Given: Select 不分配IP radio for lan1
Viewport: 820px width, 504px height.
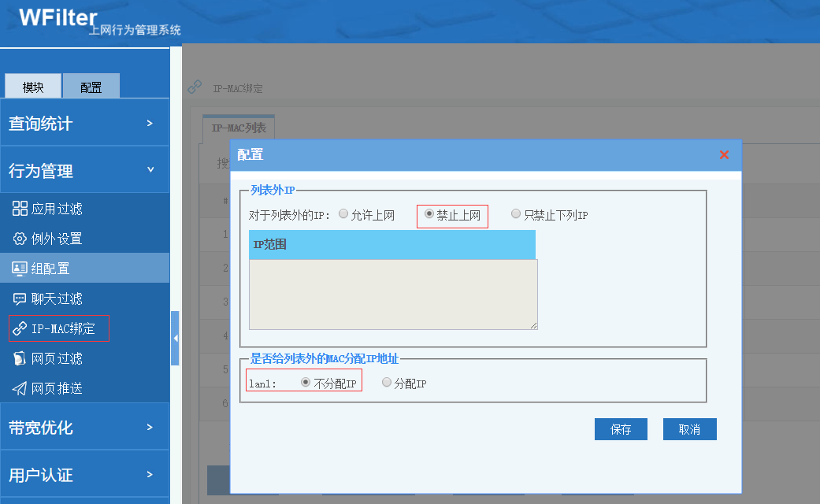Looking at the screenshot, I should point(306,383).
